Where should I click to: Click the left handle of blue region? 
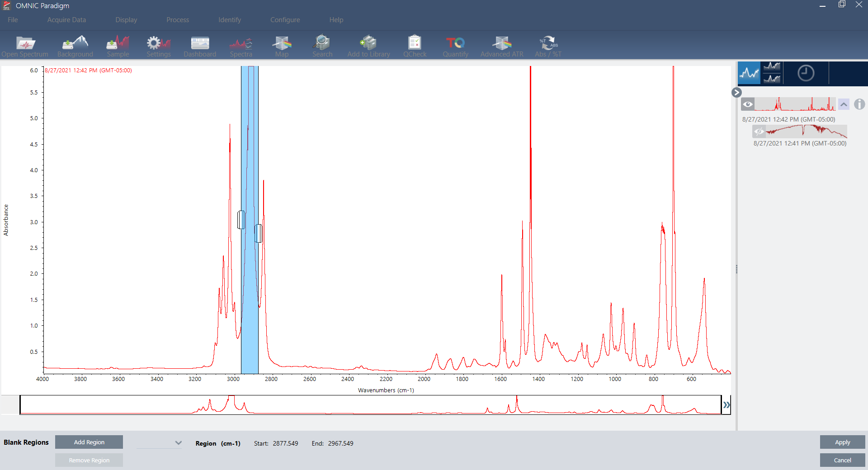click(241, 220)
